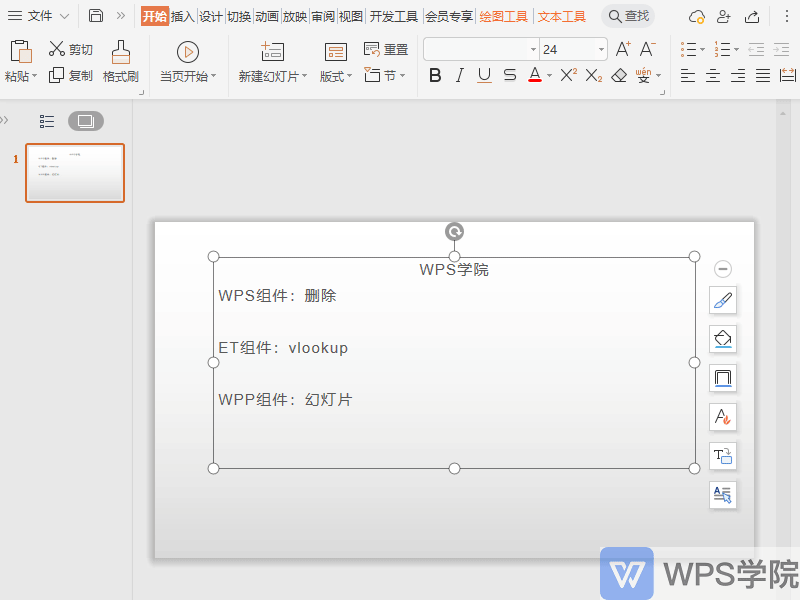Click the font size 24 input field

point(568,49)
